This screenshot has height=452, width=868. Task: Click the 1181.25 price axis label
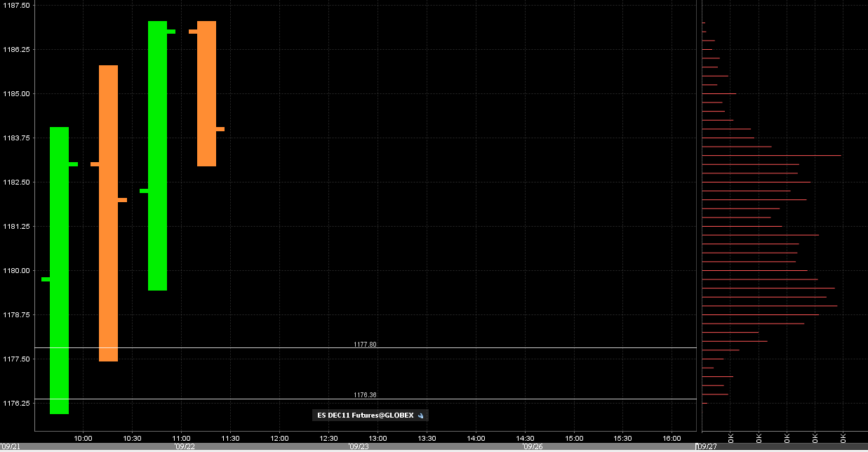[x=17, y=227]
